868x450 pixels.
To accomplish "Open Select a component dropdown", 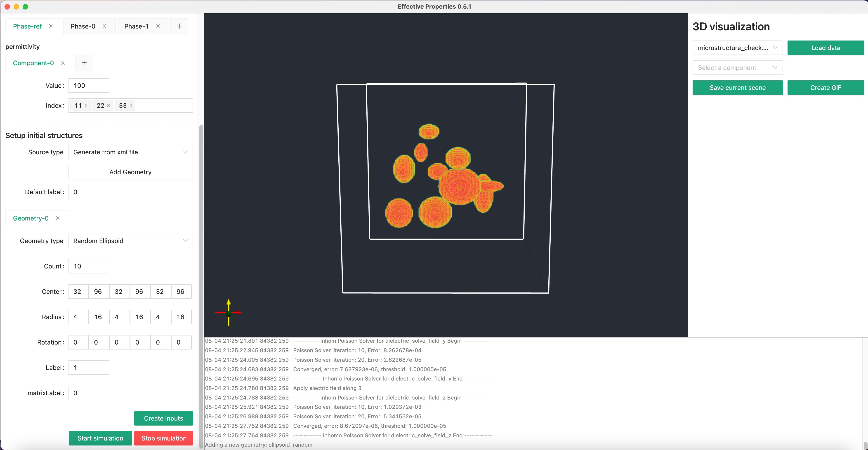I will [x=737, y=68].
